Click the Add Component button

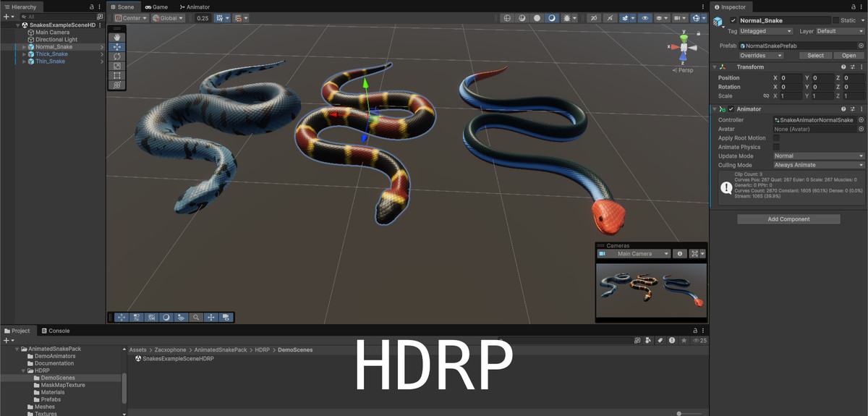click(788, 219)
